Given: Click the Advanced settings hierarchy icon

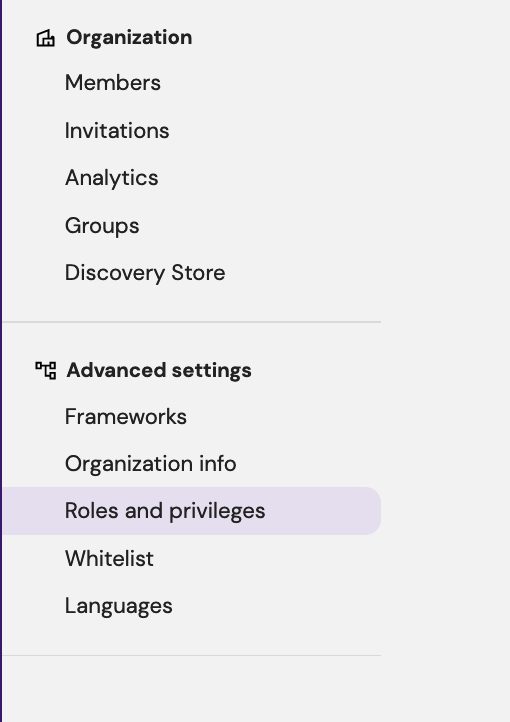Looking at the screenshot, I should 46,370.
